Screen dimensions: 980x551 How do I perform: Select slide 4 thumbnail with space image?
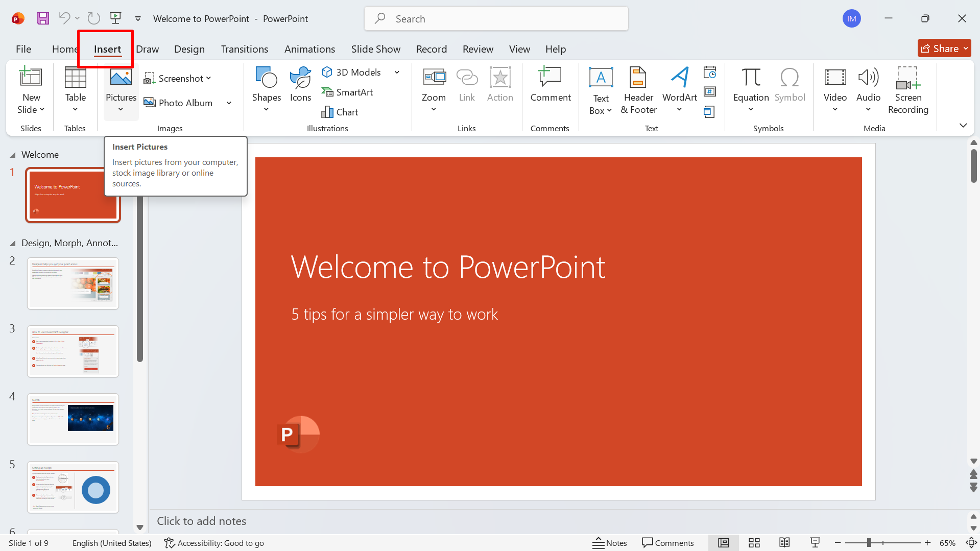73,419
